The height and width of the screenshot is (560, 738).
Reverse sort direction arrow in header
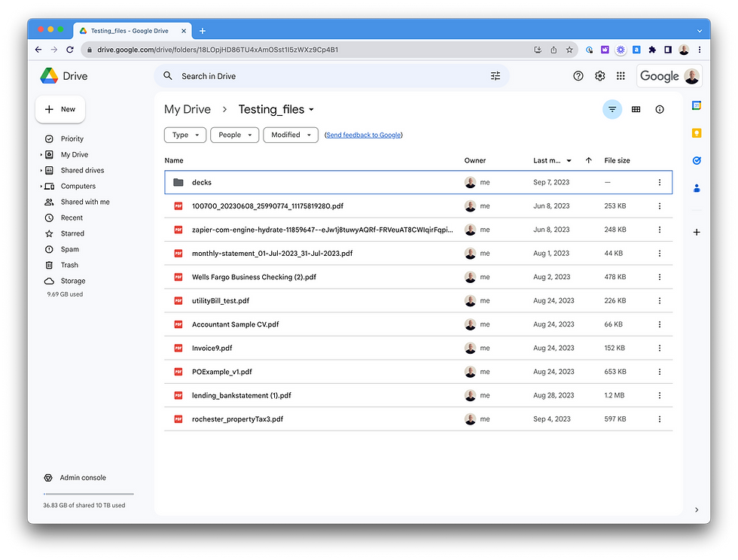[588, 160]
